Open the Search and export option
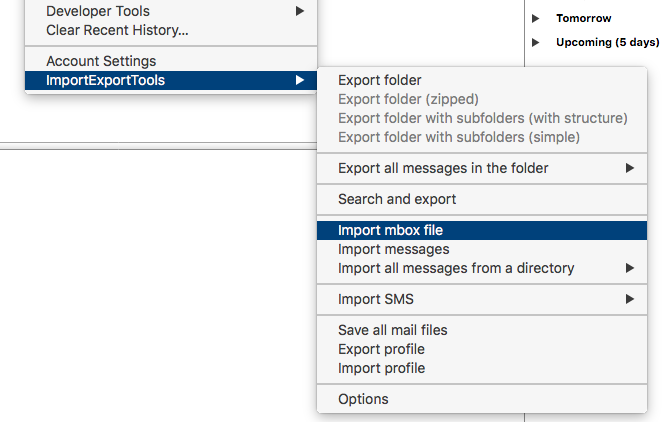 coord(397,199)
